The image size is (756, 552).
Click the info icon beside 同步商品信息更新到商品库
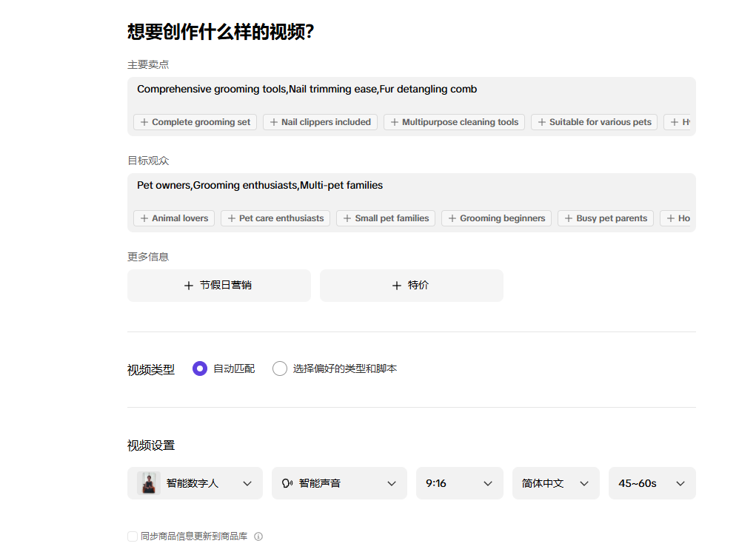tap(258, 536)
